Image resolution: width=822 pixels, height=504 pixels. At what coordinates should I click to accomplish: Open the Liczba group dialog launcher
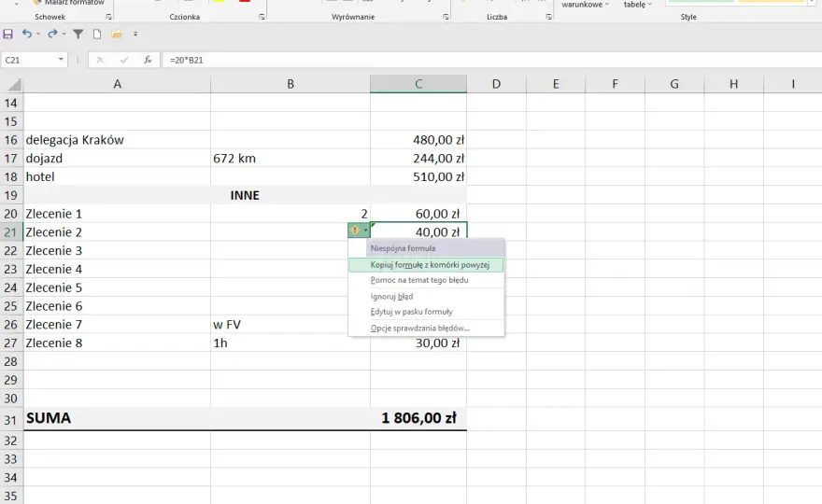pos(548,17)
